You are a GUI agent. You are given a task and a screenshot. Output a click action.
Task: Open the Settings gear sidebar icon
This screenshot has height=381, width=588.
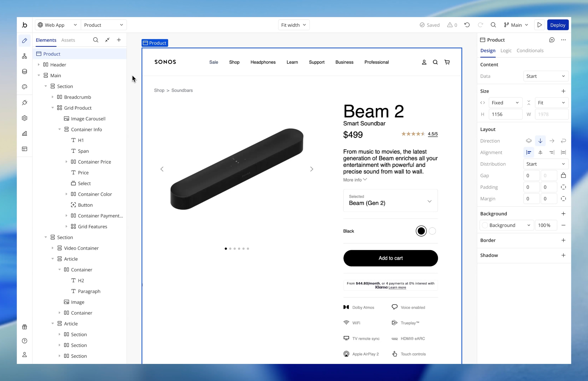click(x=24, y=118)
